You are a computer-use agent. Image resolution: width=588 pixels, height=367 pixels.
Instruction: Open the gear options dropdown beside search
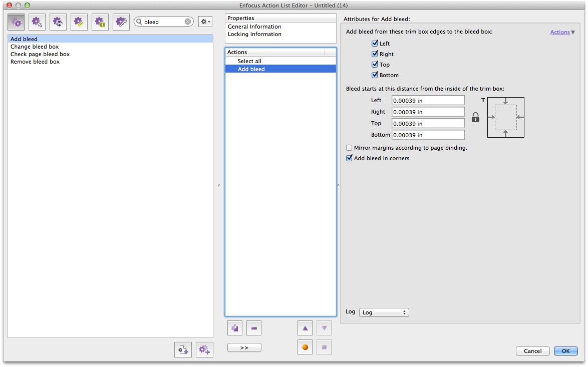click(205, 22)
